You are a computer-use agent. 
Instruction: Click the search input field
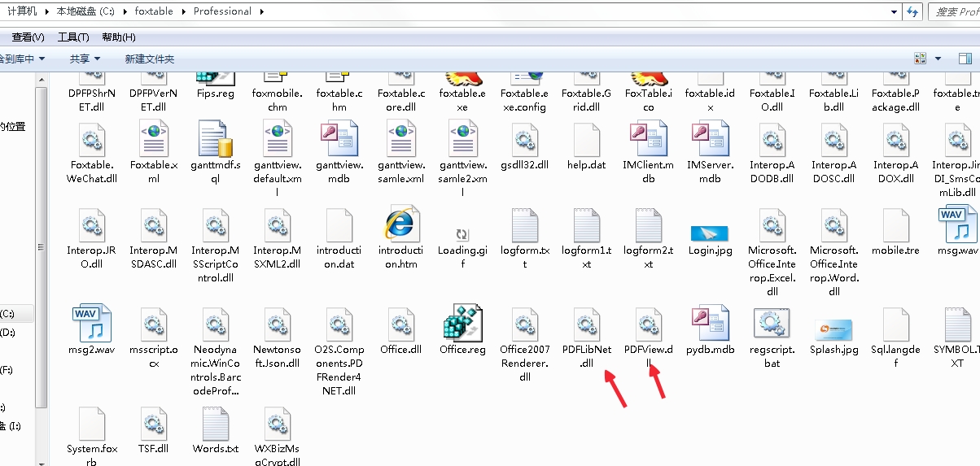click(954, 11)
